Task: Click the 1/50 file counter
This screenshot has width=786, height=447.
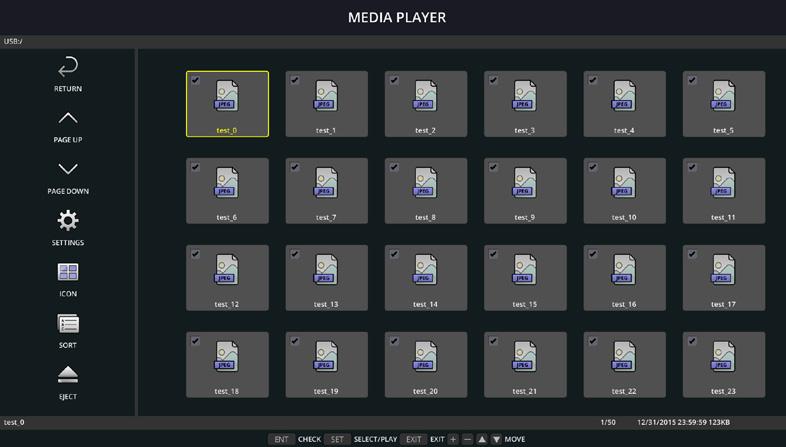Action: click(x=608, y=422)
